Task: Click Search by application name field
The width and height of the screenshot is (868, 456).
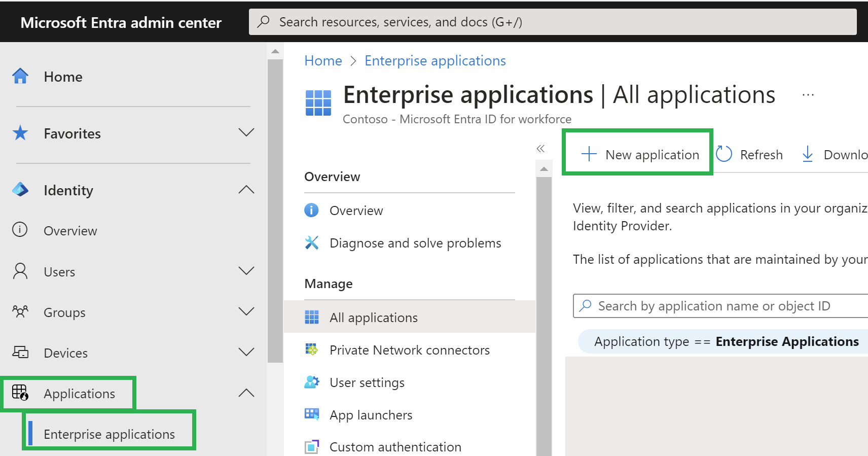Action: pos(720,305)
